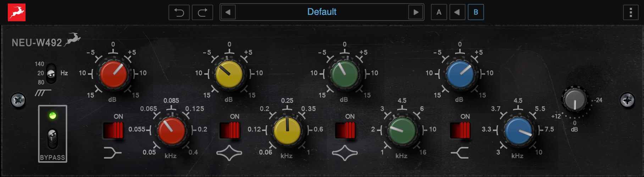644x177 pixels.
Task: Select the A comparison slot
Action: 439,12
